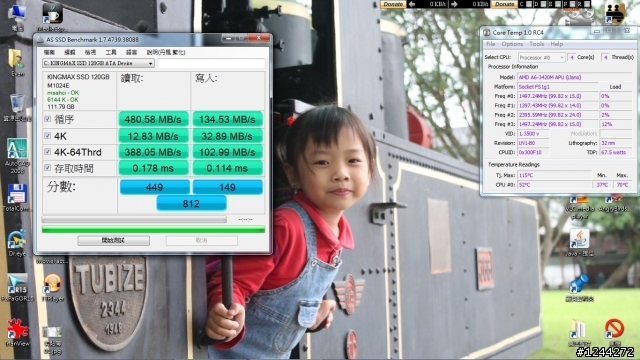Click the Freq #2 2395.59MHz value

point(558,115)
